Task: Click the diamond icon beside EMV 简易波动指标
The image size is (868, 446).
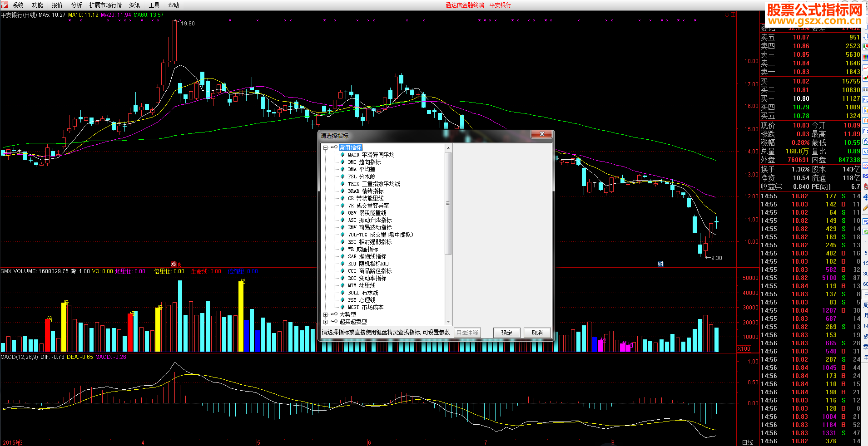Action: [x=342, y=227]
